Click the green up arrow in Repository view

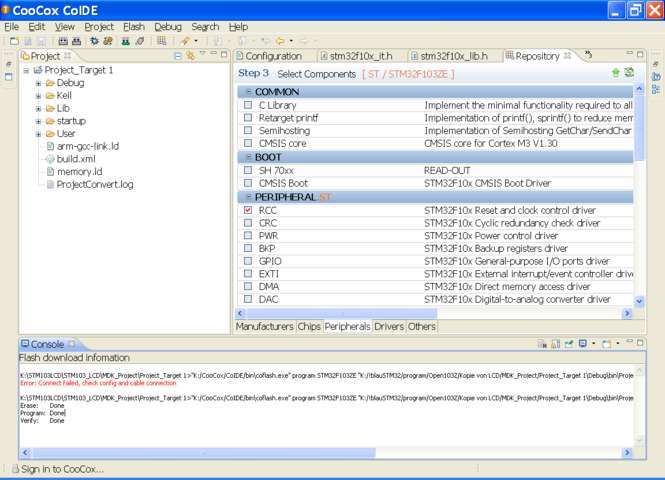616,73
